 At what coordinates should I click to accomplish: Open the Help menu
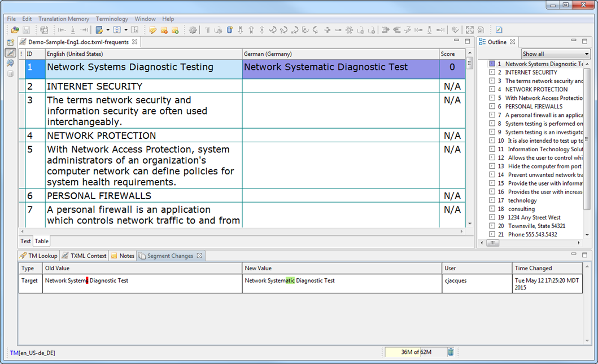168,19
